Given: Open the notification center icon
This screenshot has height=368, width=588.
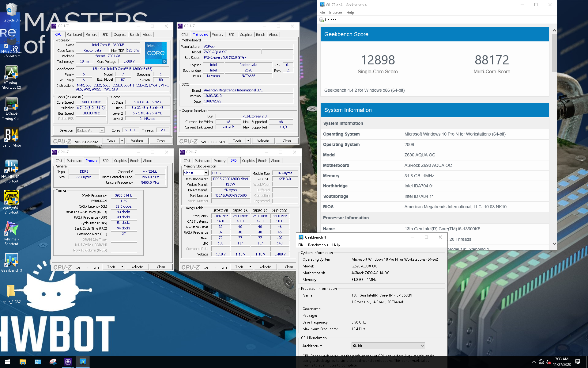Looking at the screenshot, I should tap(578, 362).
